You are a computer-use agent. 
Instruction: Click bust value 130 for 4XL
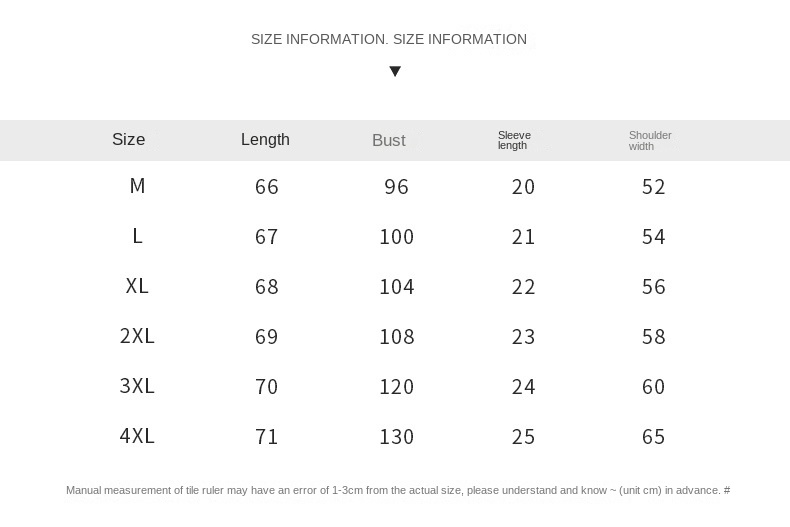tap(397, 437)
